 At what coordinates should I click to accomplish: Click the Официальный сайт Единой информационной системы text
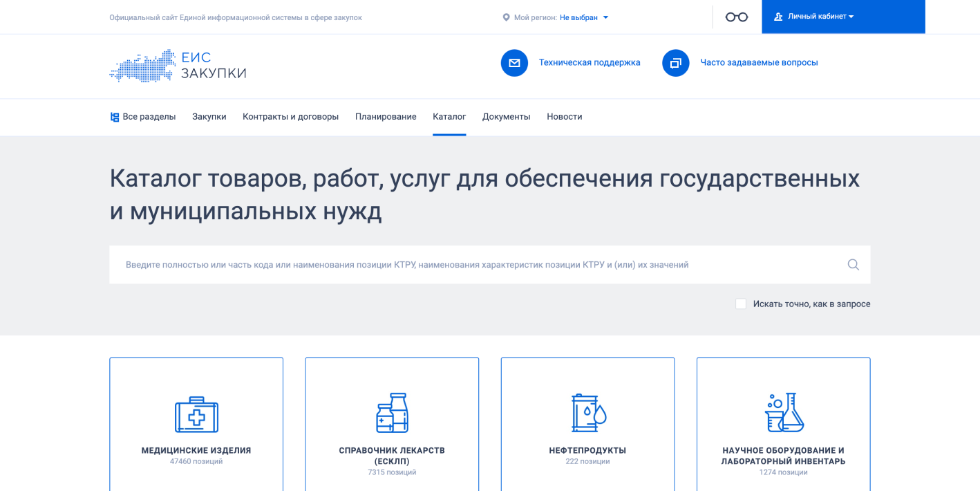click(x=236, y=17)
